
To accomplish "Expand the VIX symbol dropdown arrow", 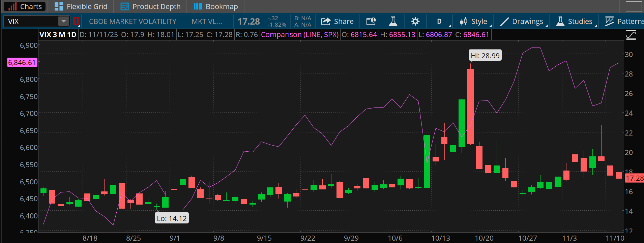I will tap(63, 21).
